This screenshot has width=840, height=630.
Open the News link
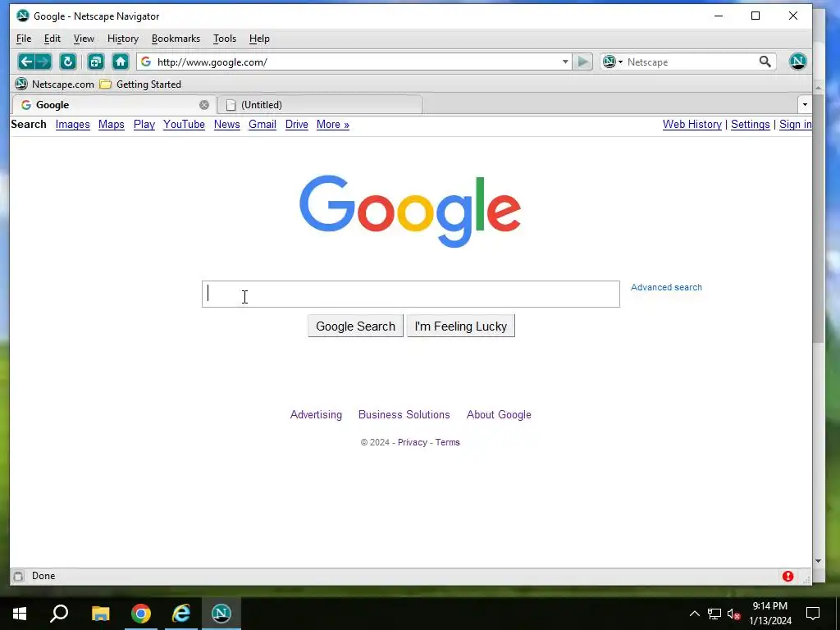click(226, 125)
